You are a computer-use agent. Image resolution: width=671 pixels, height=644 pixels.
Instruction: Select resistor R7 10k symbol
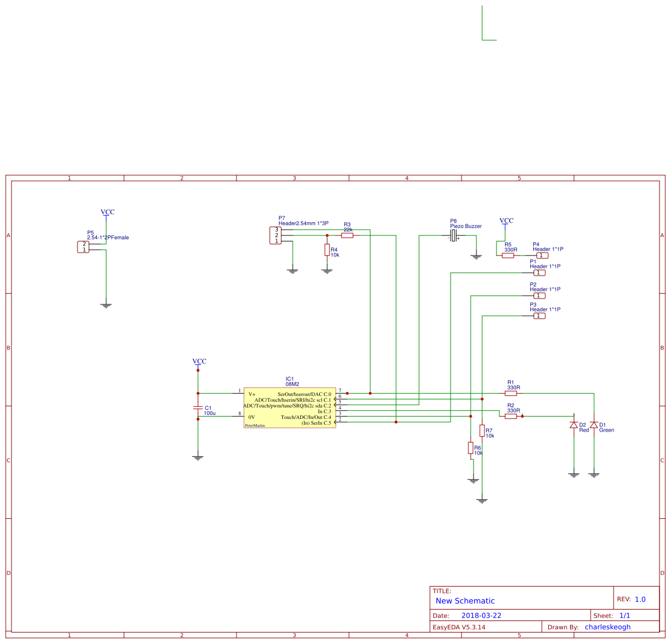pyautogui.click(x=482, y=431)
